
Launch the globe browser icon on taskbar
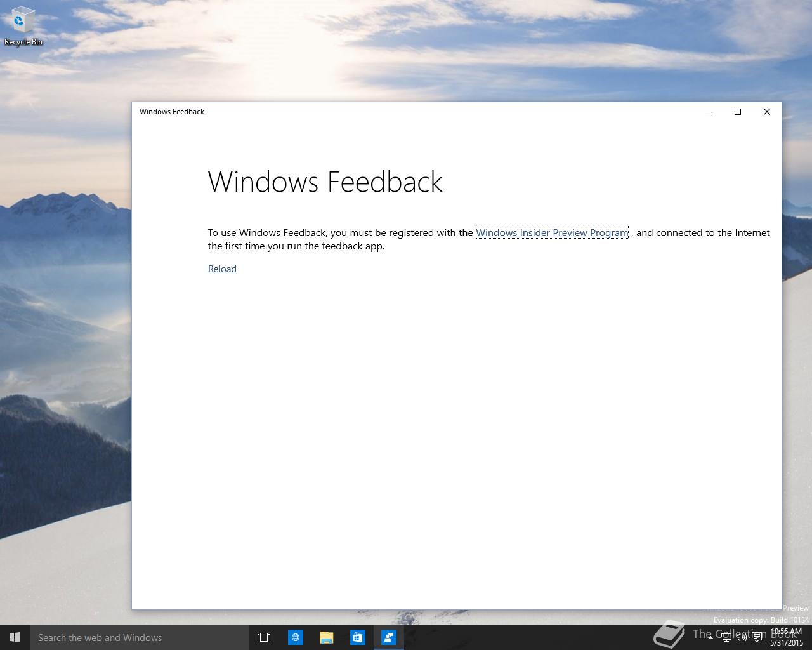(x=296, y=637)
